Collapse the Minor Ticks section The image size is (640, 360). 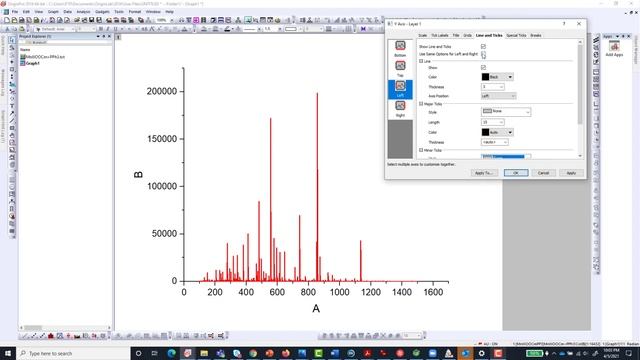click(421, 150)
